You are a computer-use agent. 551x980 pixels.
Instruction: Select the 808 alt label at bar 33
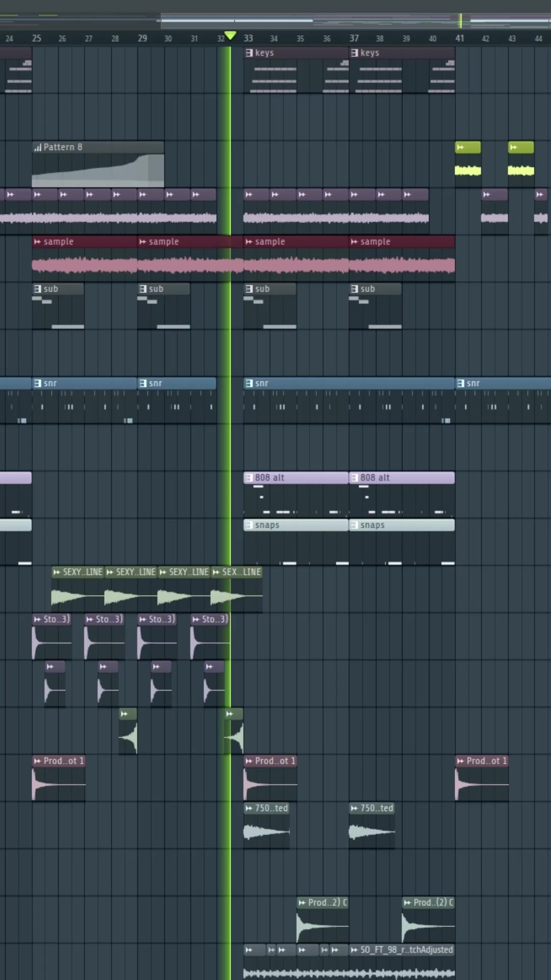pyautogui.click(x=270, y=478)
